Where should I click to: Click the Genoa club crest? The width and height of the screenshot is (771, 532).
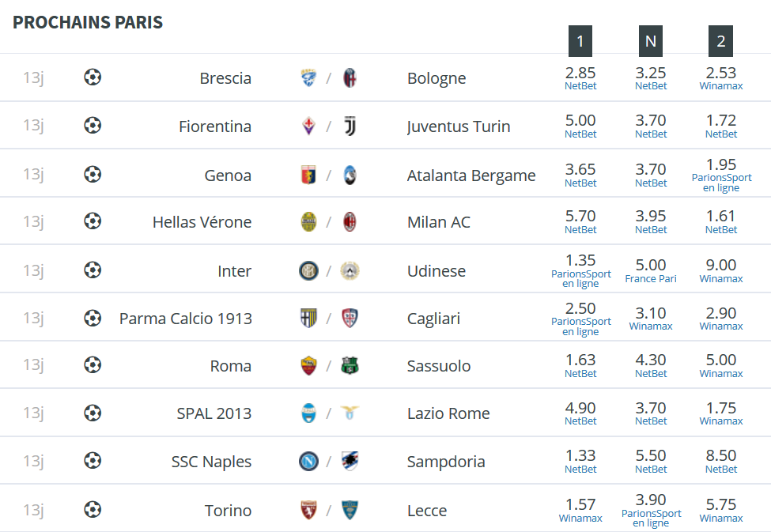308,175
